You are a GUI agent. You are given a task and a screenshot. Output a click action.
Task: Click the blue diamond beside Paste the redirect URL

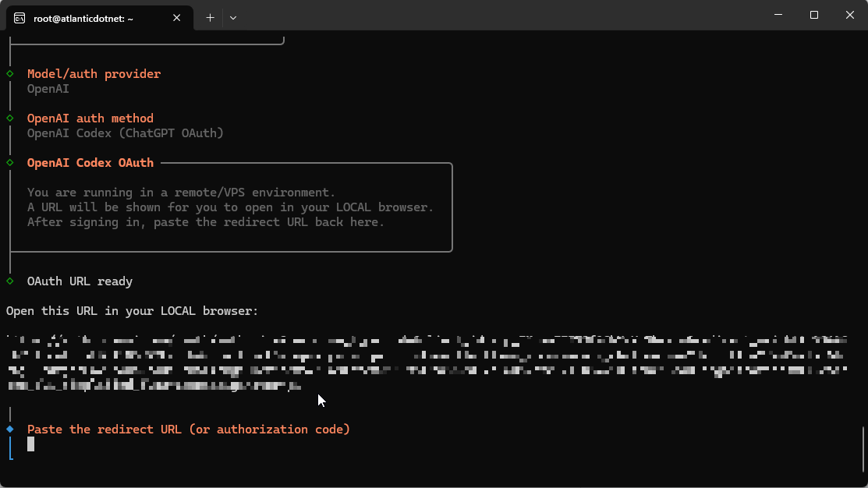(x=10, y=429)
